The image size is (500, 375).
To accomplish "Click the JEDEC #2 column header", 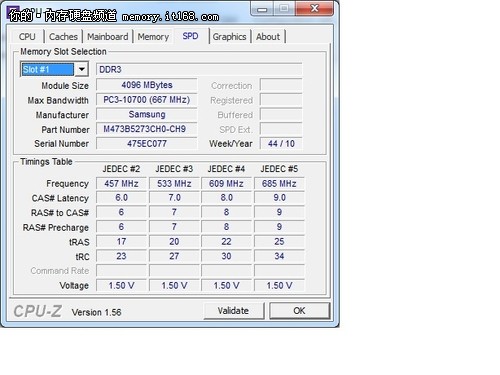I will 121,169.
